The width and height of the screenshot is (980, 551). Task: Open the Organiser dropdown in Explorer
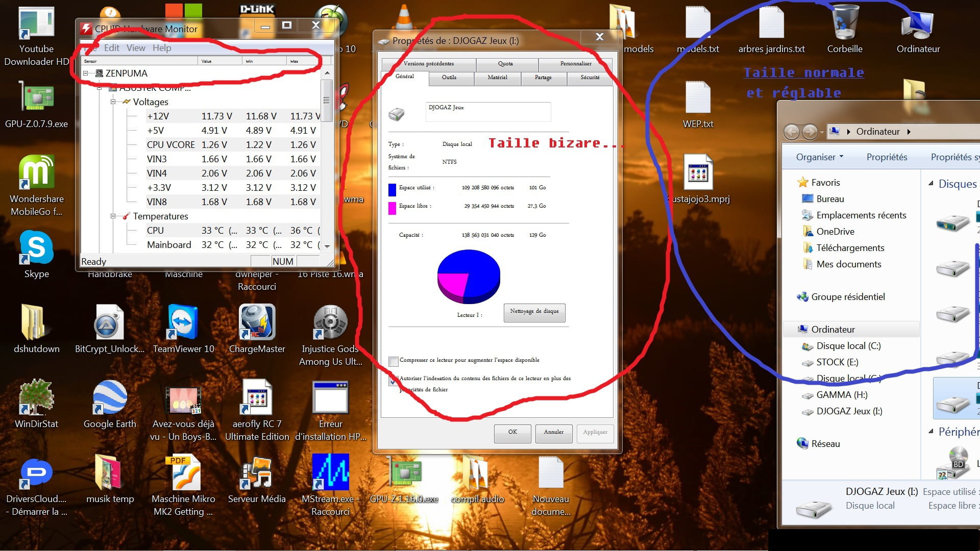819,157
